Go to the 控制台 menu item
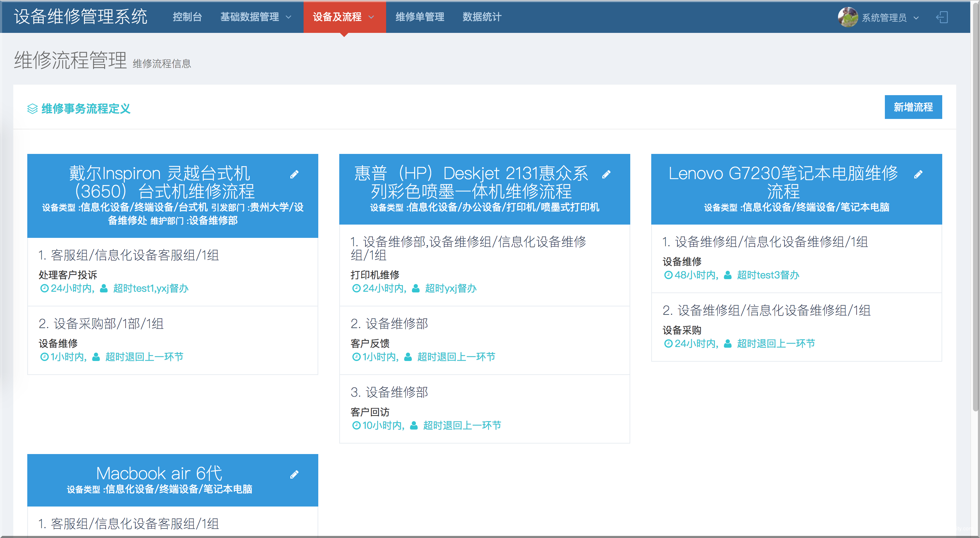 [187, 17]
